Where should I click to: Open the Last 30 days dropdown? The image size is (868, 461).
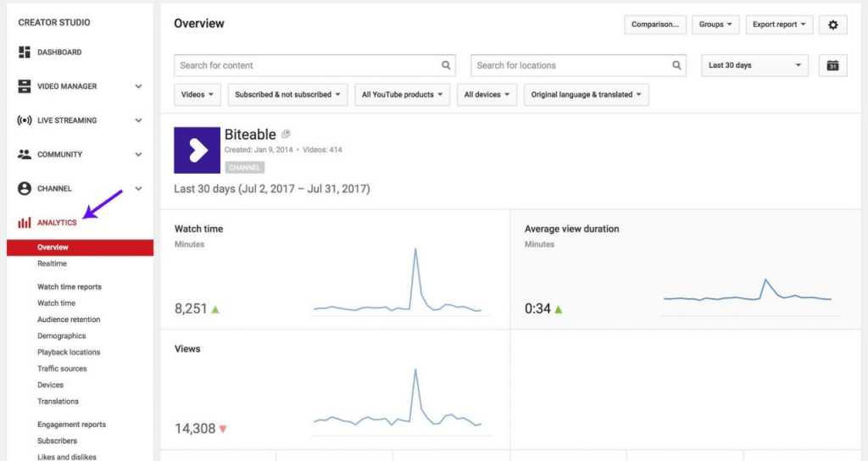(754, 65)
